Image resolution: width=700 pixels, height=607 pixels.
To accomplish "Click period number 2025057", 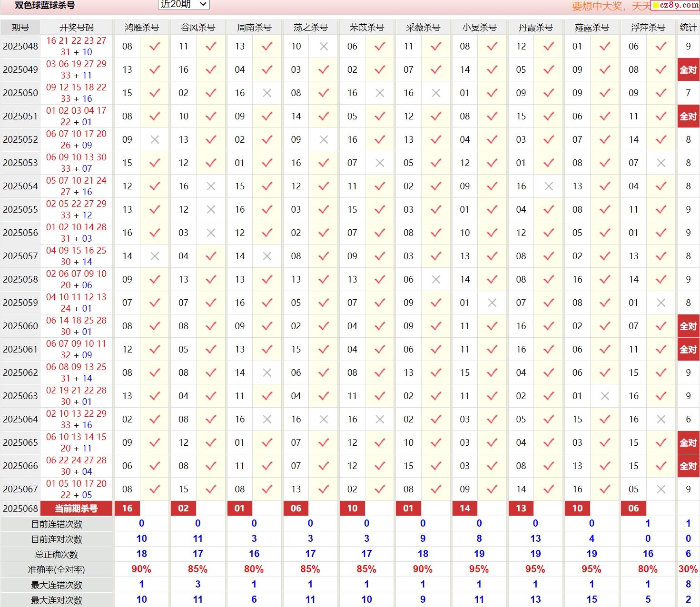I will [x=20, y=256].
